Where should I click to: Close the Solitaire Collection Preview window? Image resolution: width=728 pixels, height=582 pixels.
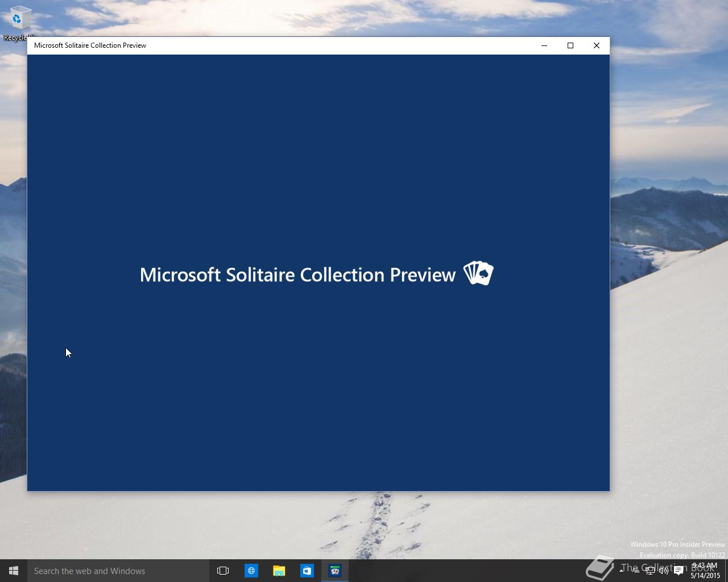[x=597, y=45]
